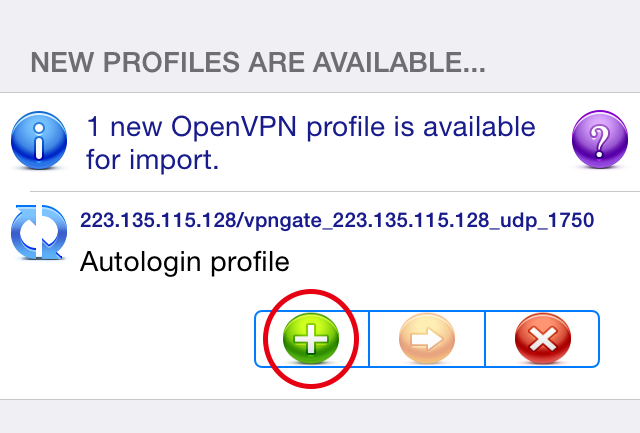Open help via the purple question mark
Image resolution: width=640 pixels, height=433 pixels.
pyautogui.click(x=600, y=139)
